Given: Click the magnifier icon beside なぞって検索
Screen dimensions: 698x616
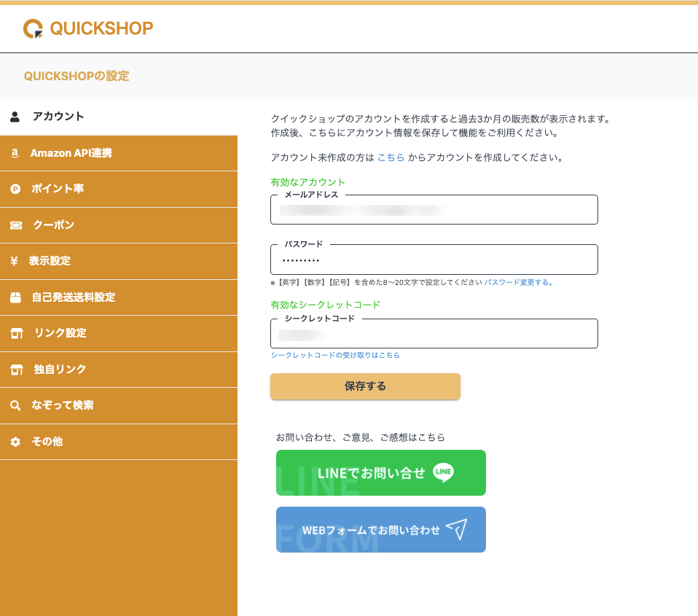Looking at the screenshot, I should 15,405.
